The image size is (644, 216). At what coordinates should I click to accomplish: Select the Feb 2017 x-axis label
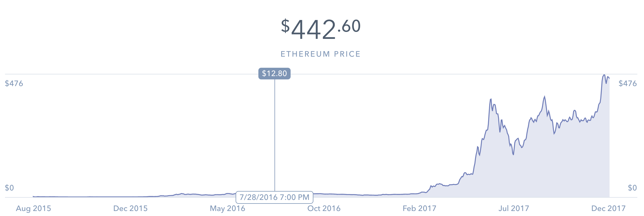coord(420,209)
